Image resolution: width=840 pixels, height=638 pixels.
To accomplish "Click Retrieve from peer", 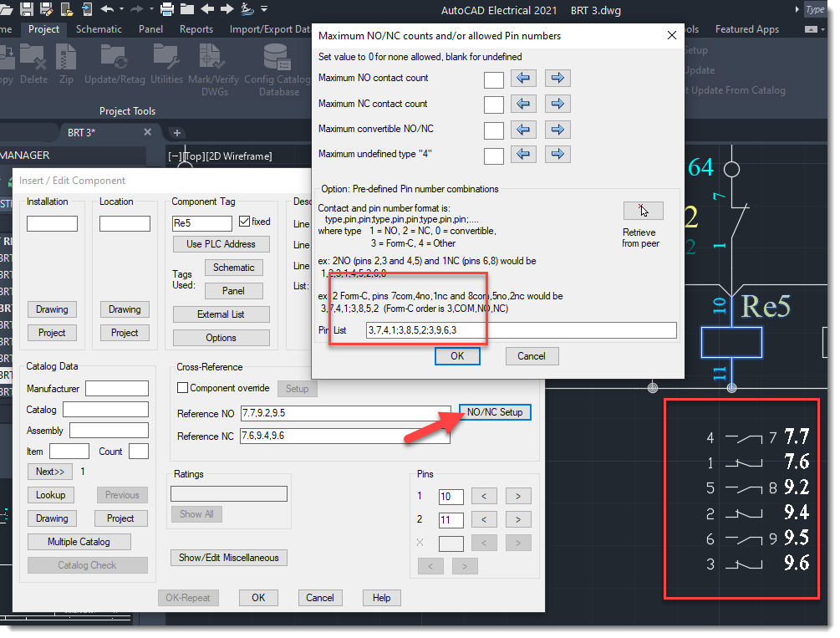I will pyautogui.click(x=644, y=211).
